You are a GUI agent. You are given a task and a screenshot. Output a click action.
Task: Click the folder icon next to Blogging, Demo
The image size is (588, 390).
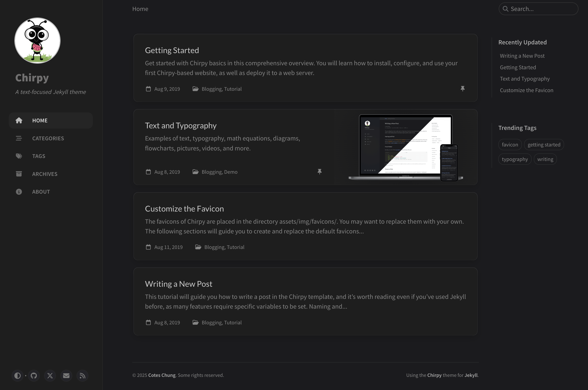click(195, 172)
